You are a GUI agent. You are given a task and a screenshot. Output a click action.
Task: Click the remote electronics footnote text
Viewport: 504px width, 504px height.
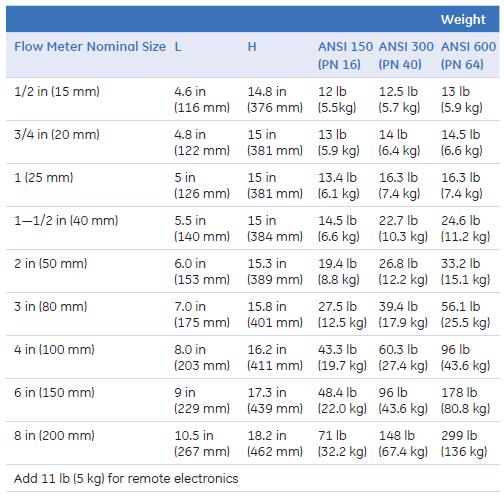pos(126,479)
